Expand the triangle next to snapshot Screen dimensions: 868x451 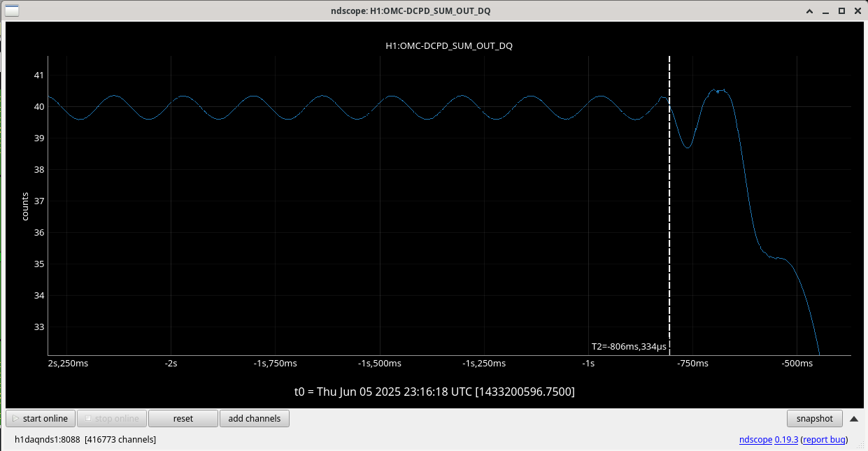click(x=854, y=419)
